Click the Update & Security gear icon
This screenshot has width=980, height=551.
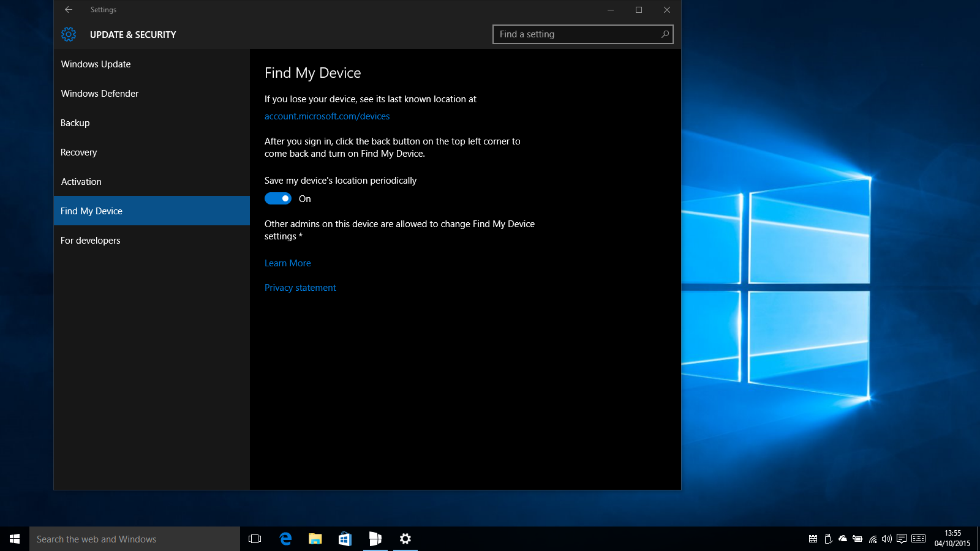[69, 34]
